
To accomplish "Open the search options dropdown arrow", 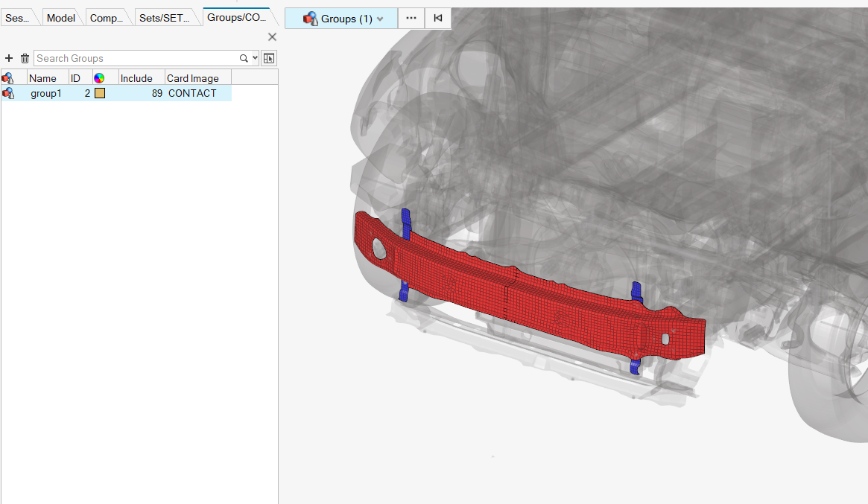I will pos(256,58).
